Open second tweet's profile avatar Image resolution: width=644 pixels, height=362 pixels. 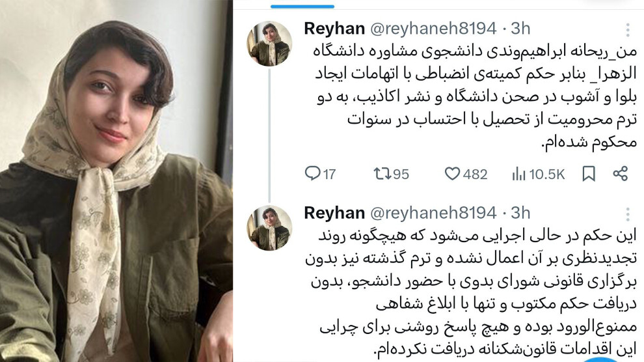click(x=269, y=228)
